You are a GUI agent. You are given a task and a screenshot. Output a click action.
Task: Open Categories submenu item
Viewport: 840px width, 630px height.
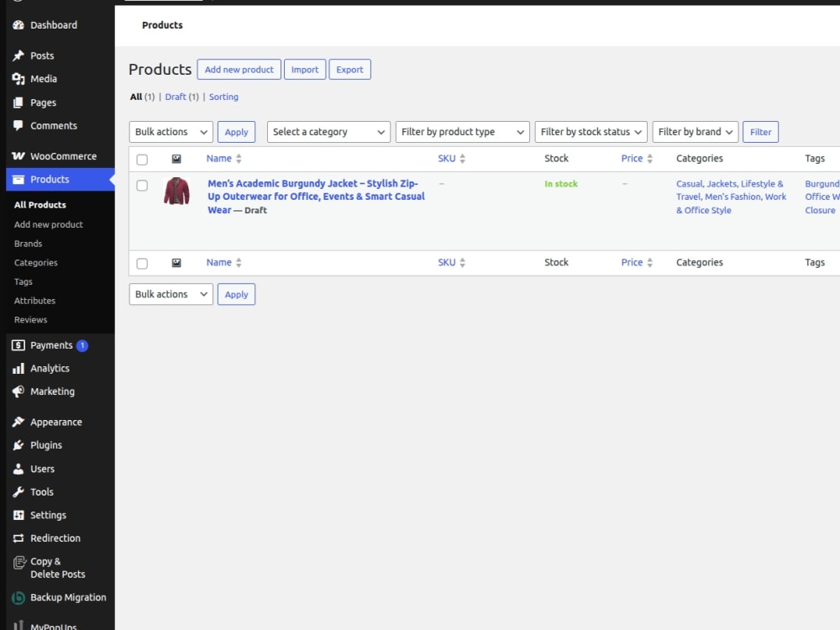[35, 262]
